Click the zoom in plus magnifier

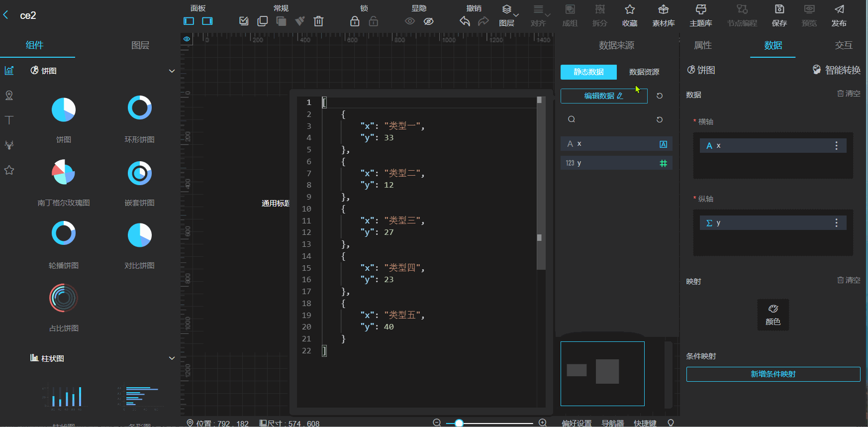543,423
